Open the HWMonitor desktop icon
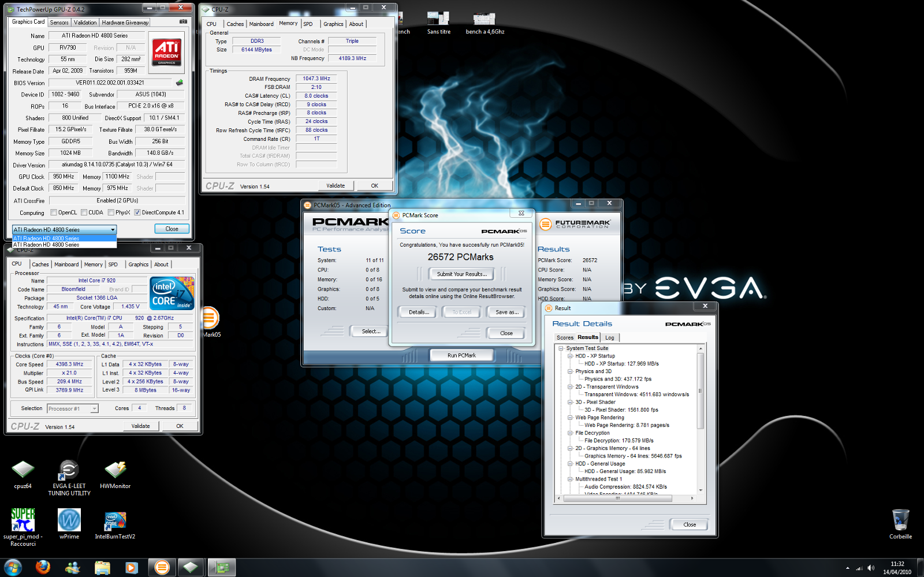 click(115, 475)
